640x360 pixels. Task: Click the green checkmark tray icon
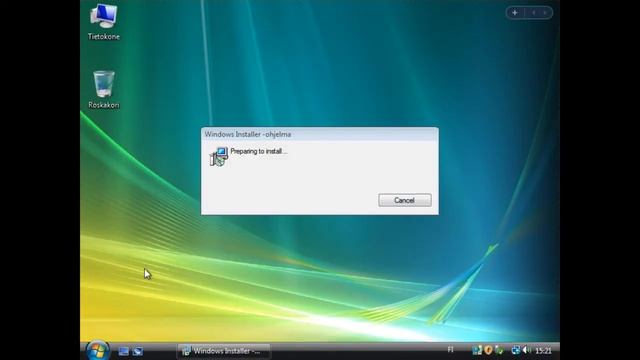click(499, 350)
